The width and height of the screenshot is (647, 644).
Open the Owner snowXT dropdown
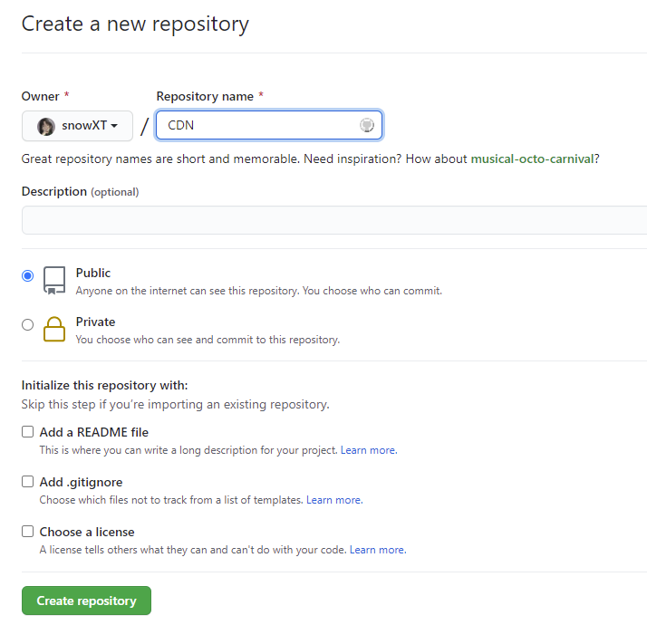point(78,126)
